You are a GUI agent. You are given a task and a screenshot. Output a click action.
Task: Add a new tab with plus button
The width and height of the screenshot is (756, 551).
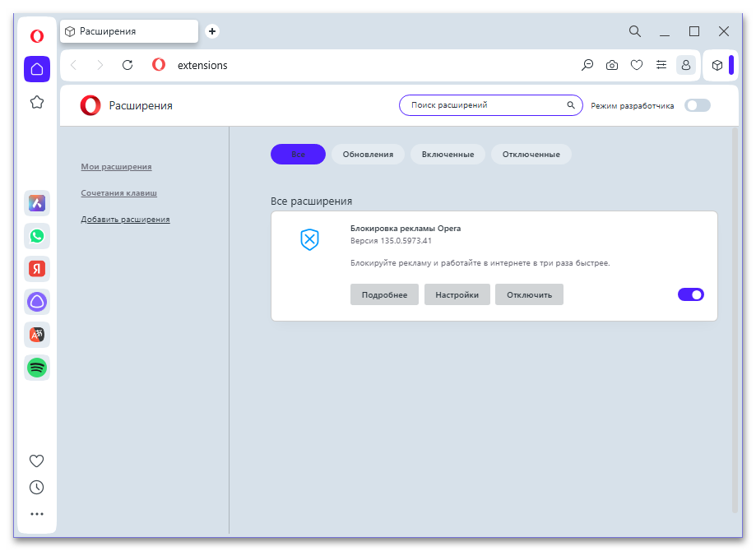pos(212,31)
